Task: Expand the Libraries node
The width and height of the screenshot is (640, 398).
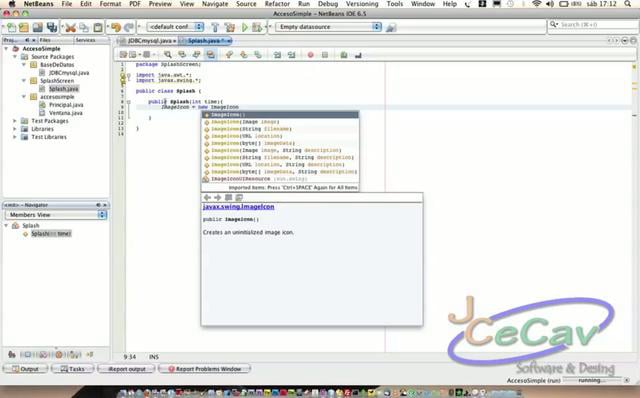Action: pyautogui.click(x=15, y=129)
